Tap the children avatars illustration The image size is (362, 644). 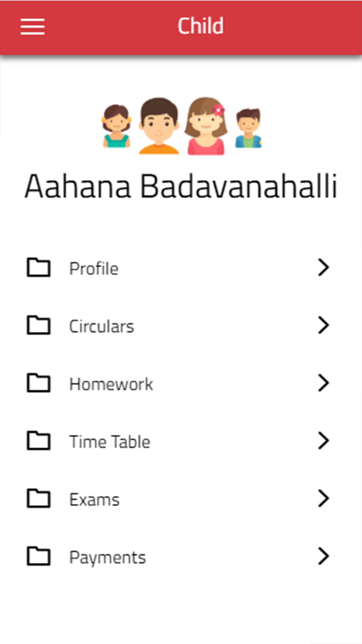coord(181,126)
